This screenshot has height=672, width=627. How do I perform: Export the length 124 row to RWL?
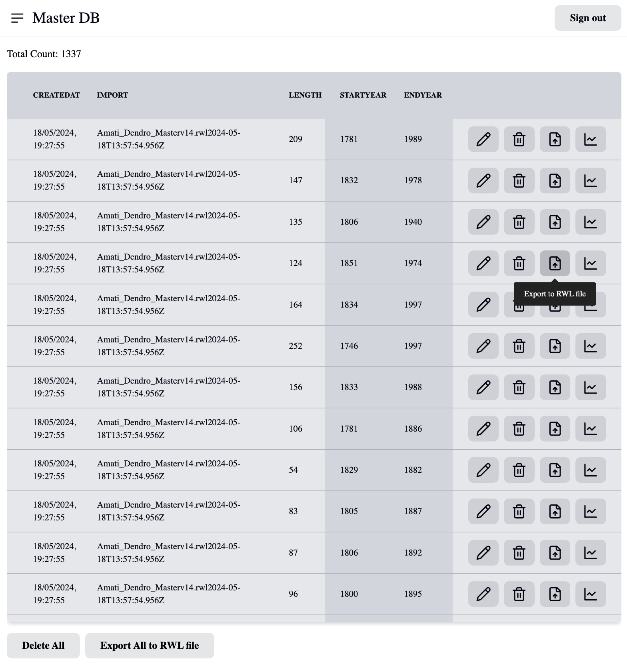coord(555,263)
